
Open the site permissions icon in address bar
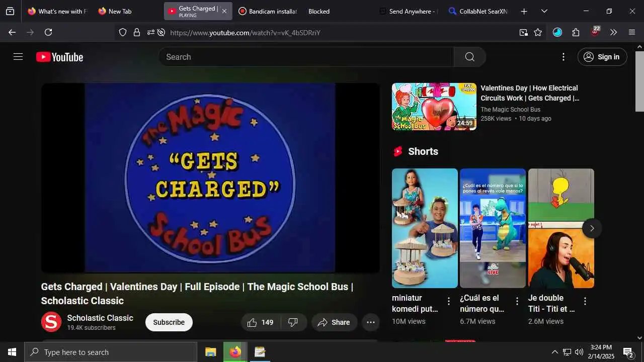tap(150, 33)
